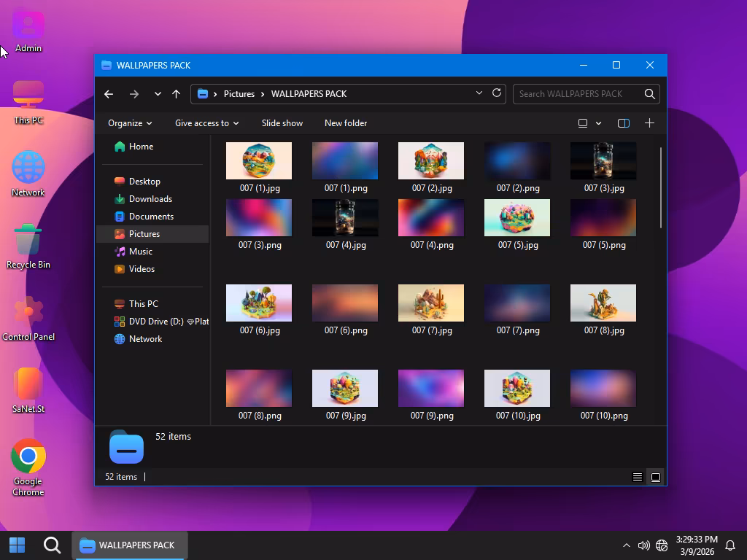Toggle the preview pane button
This screenshot has height=560, width=747.
point(623,123)
